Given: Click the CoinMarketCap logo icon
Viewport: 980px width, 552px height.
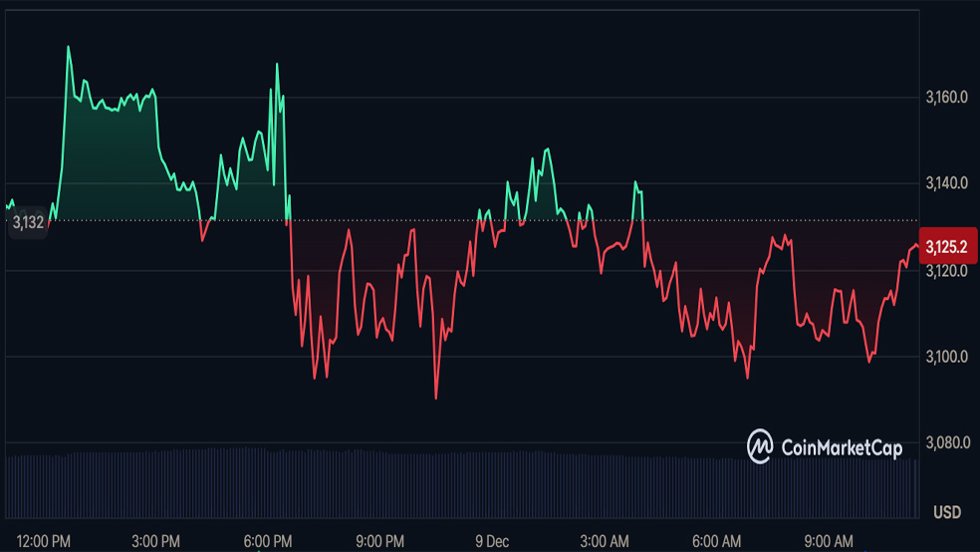Looking at the screenshot, I should [x=761, y=446].
